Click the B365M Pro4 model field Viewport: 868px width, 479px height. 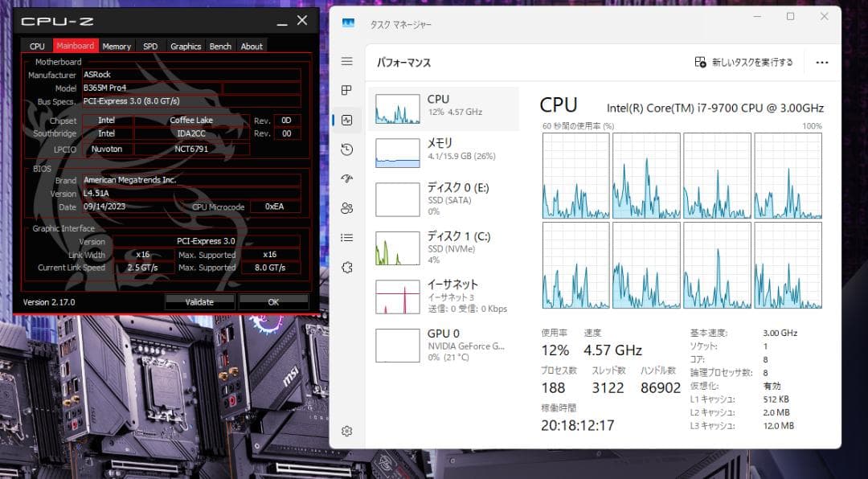click(x=152, y=88)
